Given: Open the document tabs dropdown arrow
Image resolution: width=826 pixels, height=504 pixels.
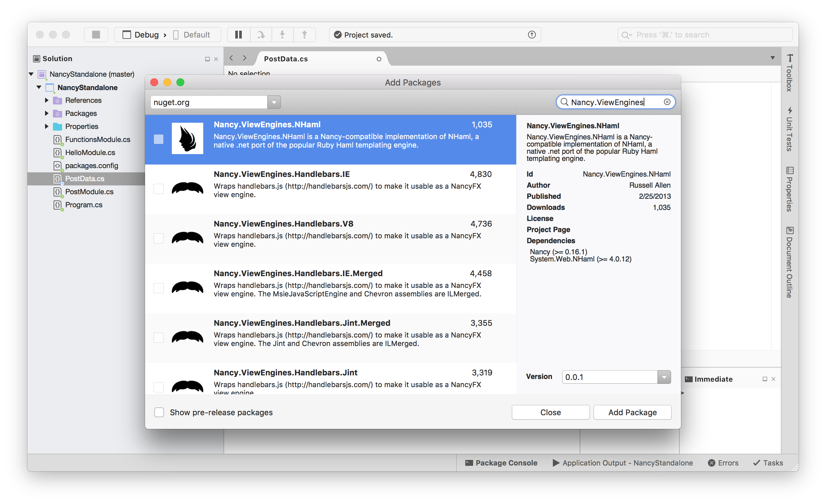Looking at the screenshot, I should pyautogui.click(x=772, y=58).
